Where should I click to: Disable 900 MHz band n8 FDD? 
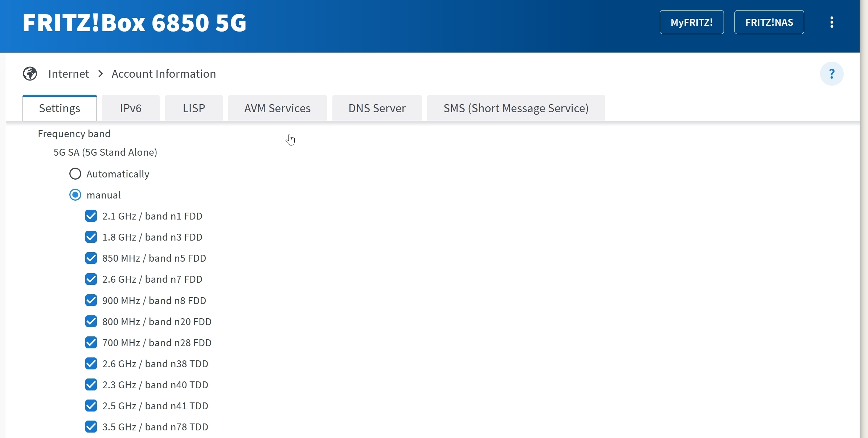tap(91, 300)
